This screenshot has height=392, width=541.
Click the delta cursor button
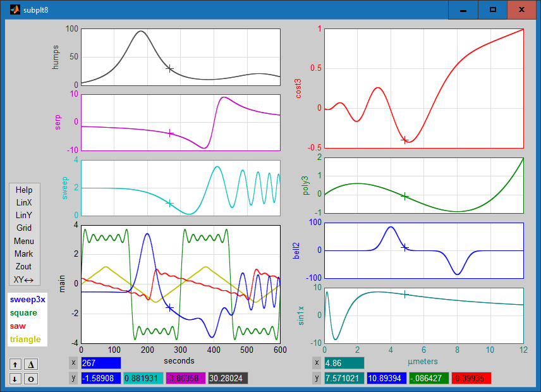click(x=31, y=364)
